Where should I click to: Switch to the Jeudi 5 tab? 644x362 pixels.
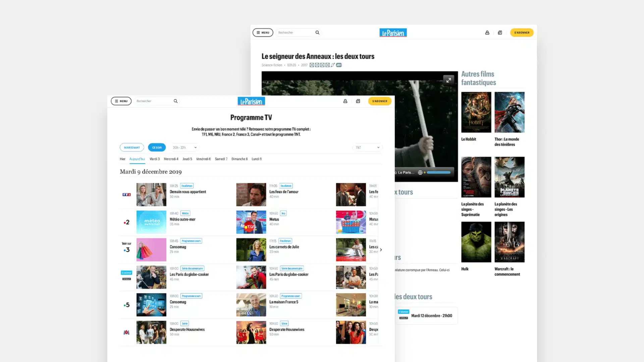click(x=187, y=159)
